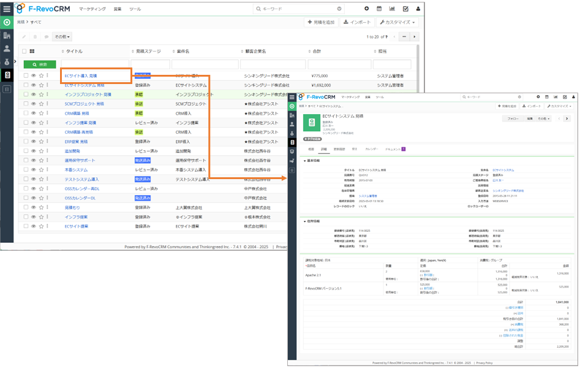Switch to 更新履歴 tab in detail window
Screen dimensions: 588x368
coord(339,150)
